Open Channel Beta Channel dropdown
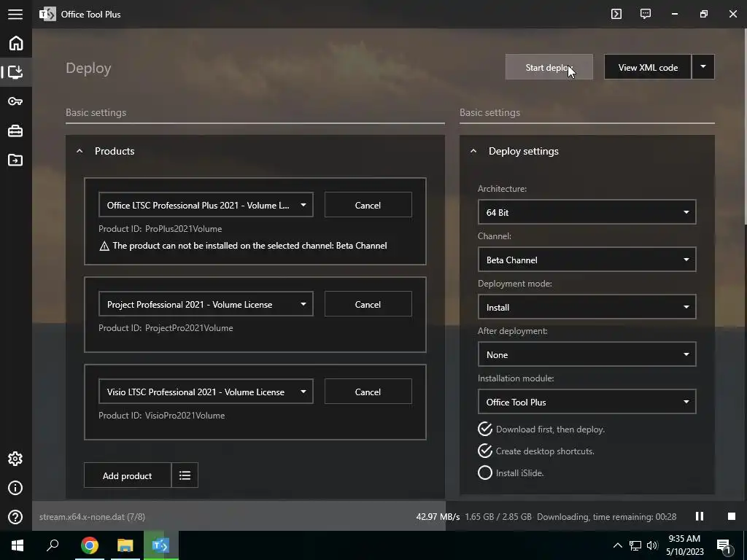This screenshot has width=747, height=560. coord(587,260)
